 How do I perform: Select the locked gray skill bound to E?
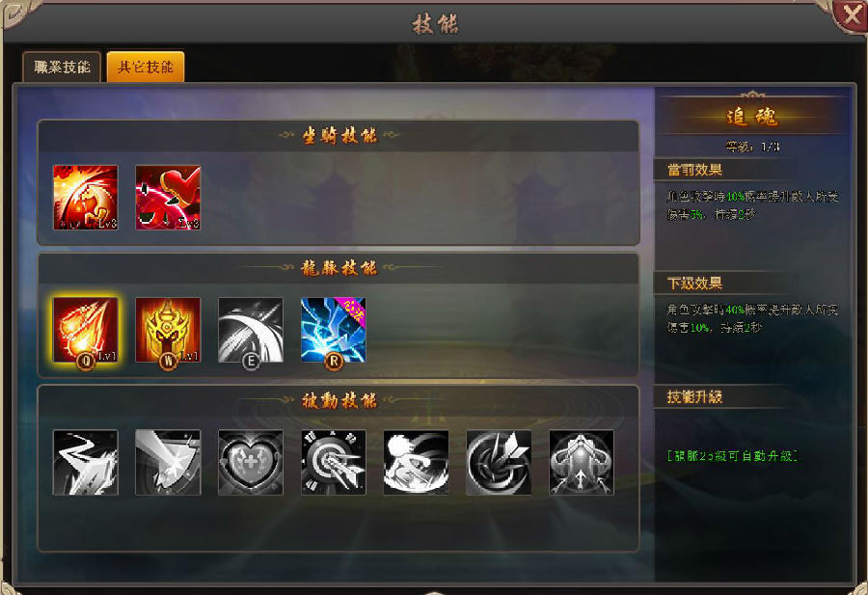[251, 331]
